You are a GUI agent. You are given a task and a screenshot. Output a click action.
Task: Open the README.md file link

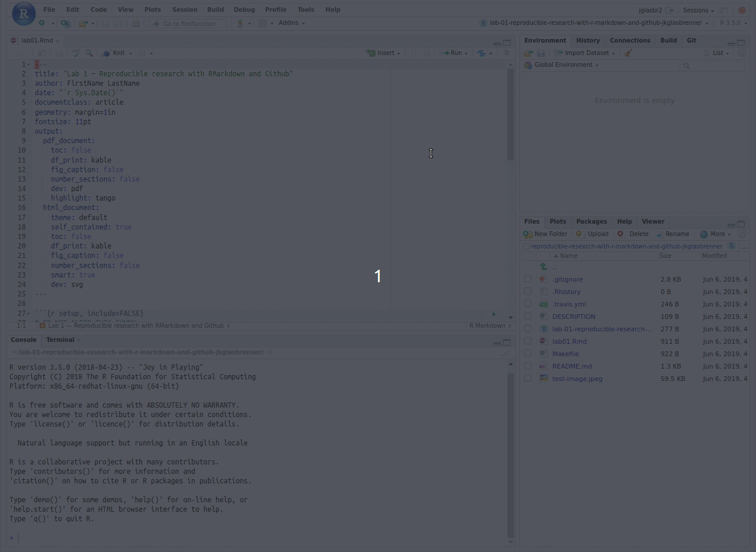click(x=571, y=366)
